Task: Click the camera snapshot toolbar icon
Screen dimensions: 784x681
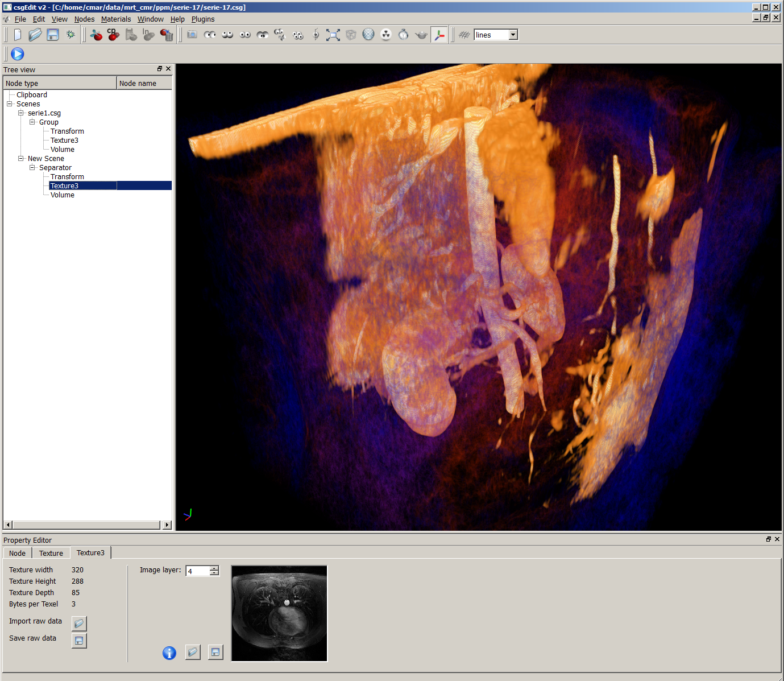Action: (x=192, y=35)
